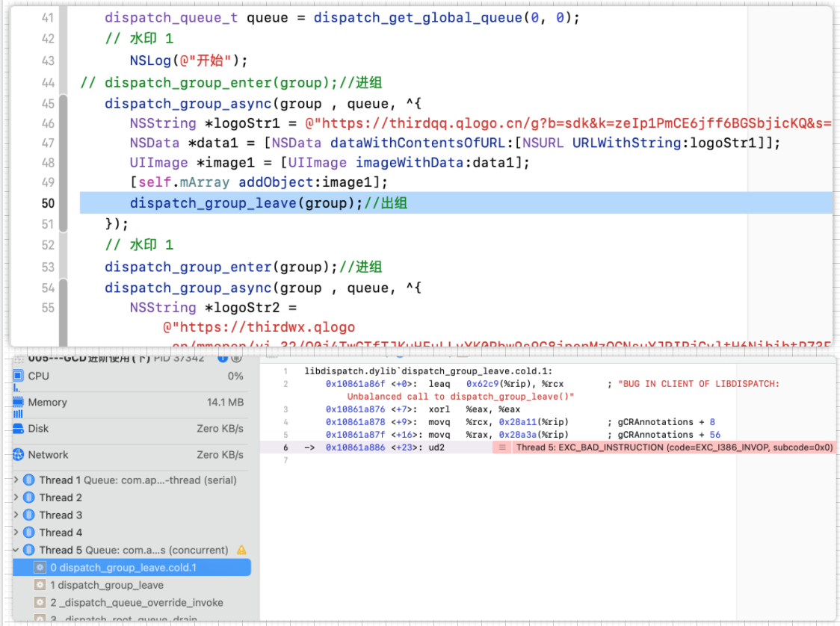Image resolution: width=840 pixels, height=626 pixels.
Task: Click the libdispatch.dylib`dispatch_group_leave.cold.1 header
Action: click(428, 371)
